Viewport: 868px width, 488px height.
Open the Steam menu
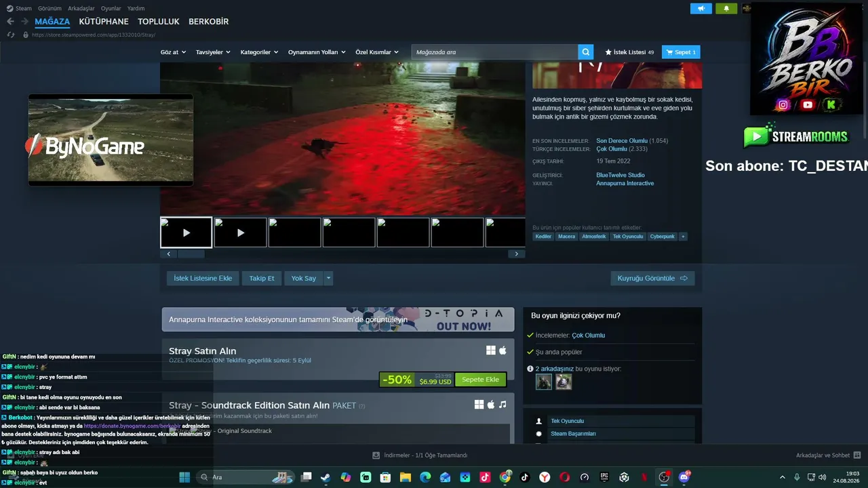(20, 9)
